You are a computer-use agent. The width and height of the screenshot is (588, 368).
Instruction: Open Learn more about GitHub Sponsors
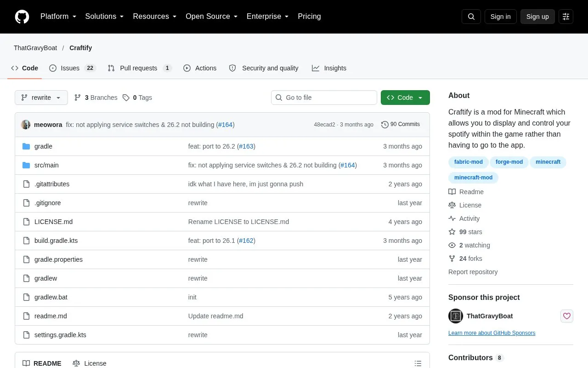click(x=492, y=333)
